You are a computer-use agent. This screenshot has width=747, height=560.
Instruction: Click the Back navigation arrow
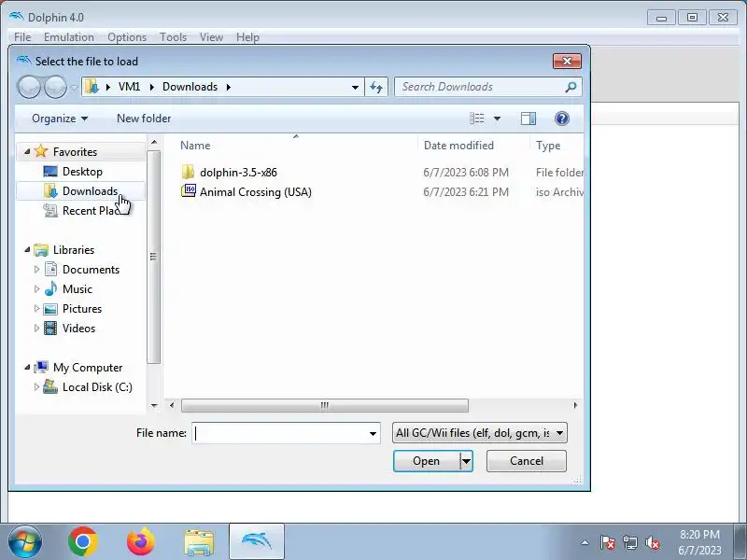tap(29, 87)
